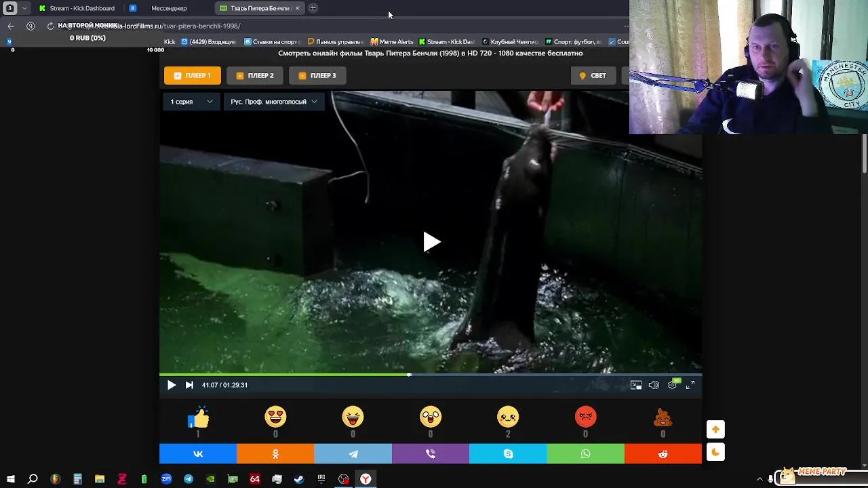Image resolution: width=868 pixels, height=488 pixels.
Task: Select the ПЛЕЕР 1 tab
Action: coord(193,75)
